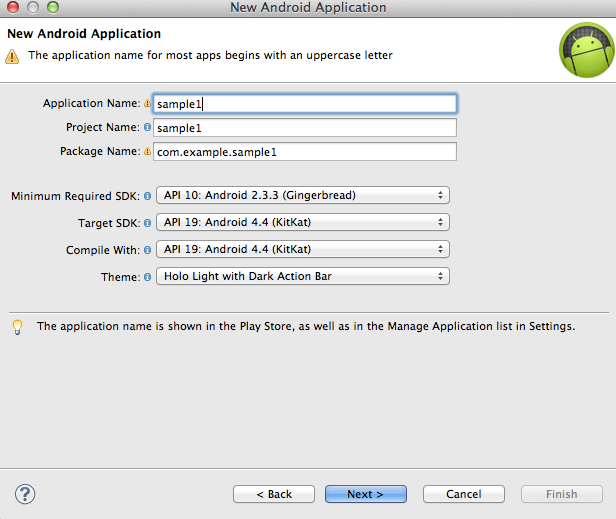Screen dimensions: 616x519
Task: Click the "Project Name:" label
Action: tap(103, 127)
